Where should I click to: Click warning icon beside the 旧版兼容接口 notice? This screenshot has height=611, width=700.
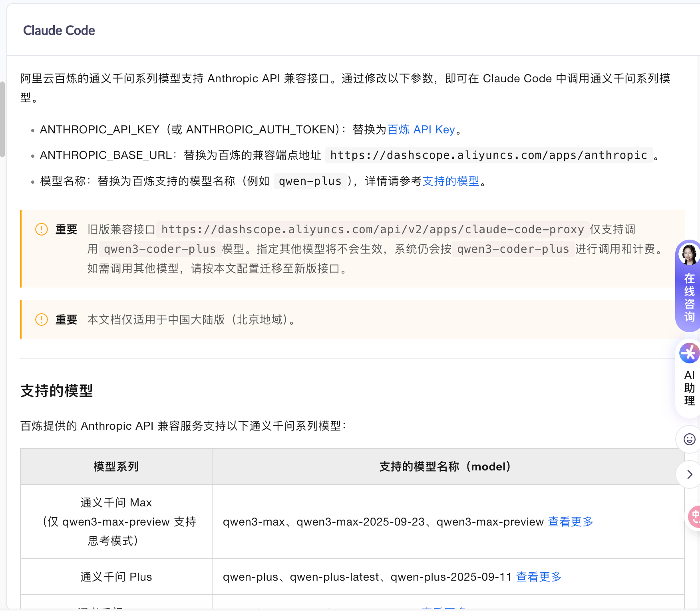point(42,229)
